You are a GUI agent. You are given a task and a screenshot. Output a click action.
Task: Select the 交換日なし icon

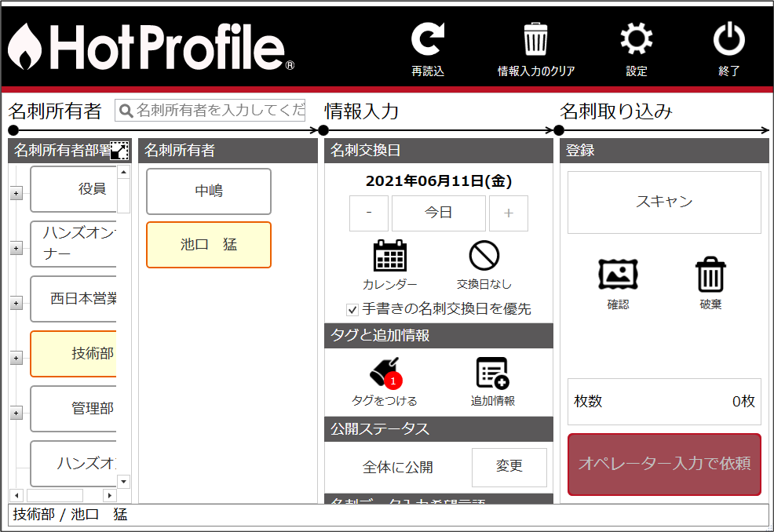(484, 257)
